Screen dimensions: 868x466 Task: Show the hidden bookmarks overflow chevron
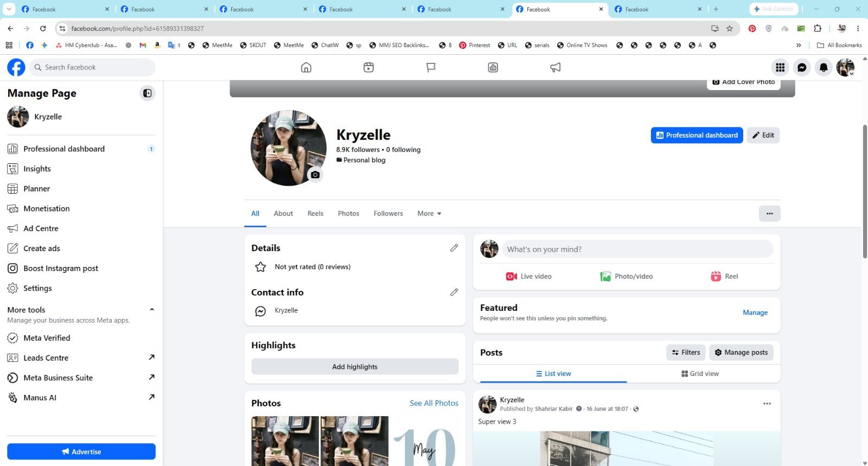tap(799, 45)
